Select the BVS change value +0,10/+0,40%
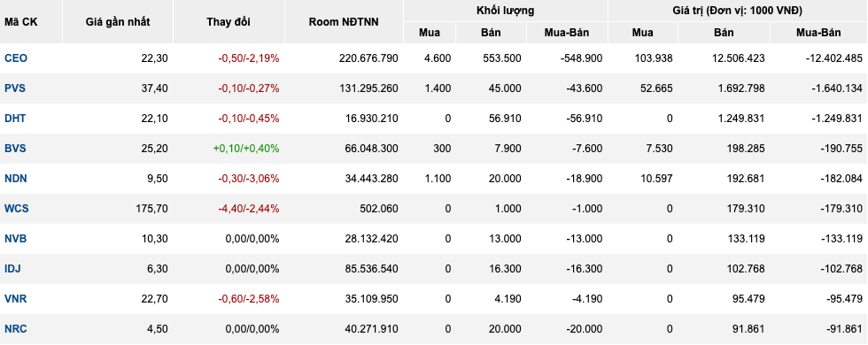The image size is (868, 345). click(x=246, y=149)
